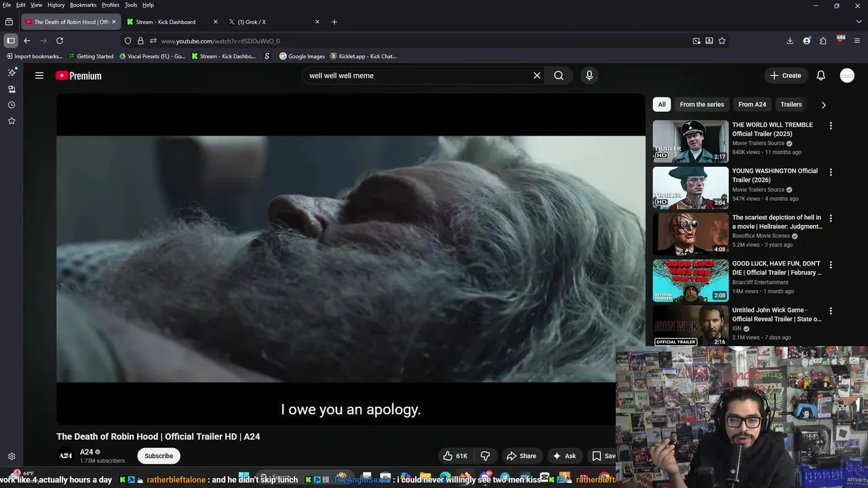Toggle the browser sidebar button

click(x=11, y=41)
